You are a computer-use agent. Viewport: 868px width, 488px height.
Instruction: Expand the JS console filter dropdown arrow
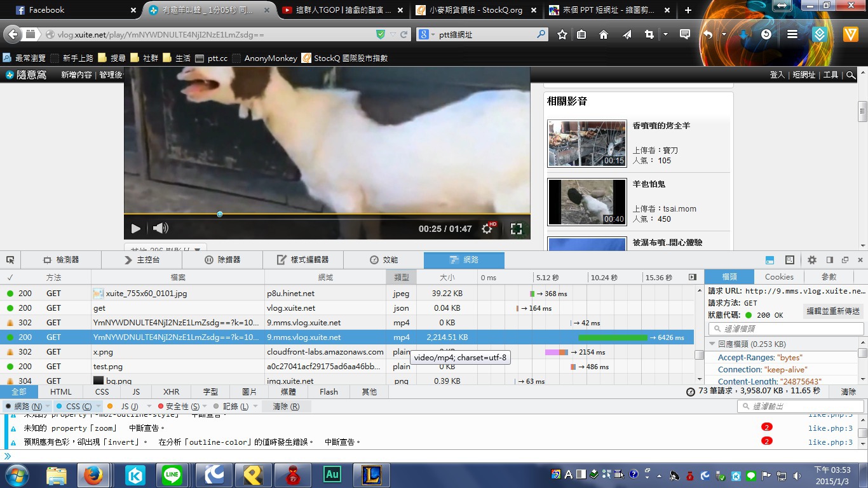pos(149,406)
